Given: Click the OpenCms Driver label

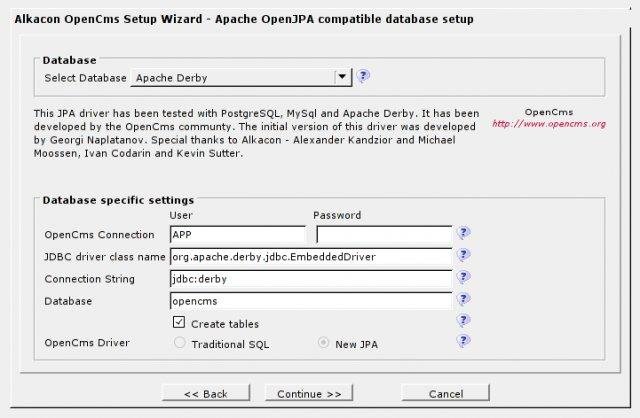Looking at the screenshot, I should tap(87, 342).
